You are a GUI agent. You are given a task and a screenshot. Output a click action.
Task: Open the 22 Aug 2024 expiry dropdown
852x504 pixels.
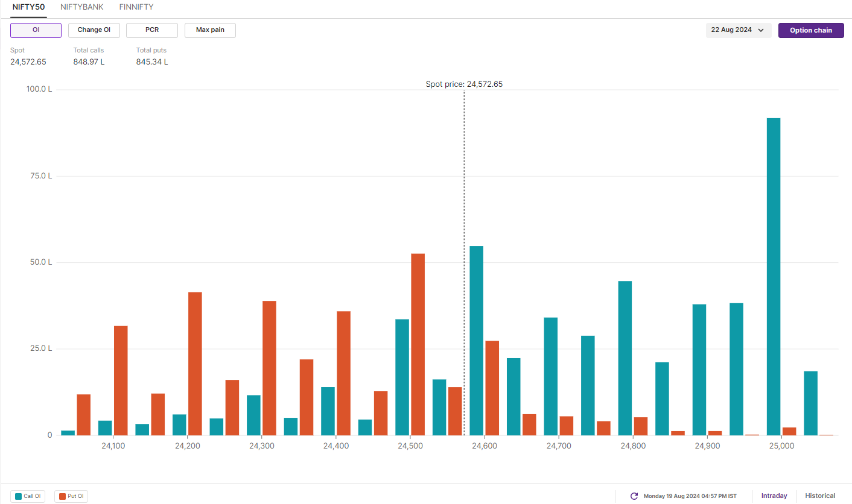pos(739,30)
